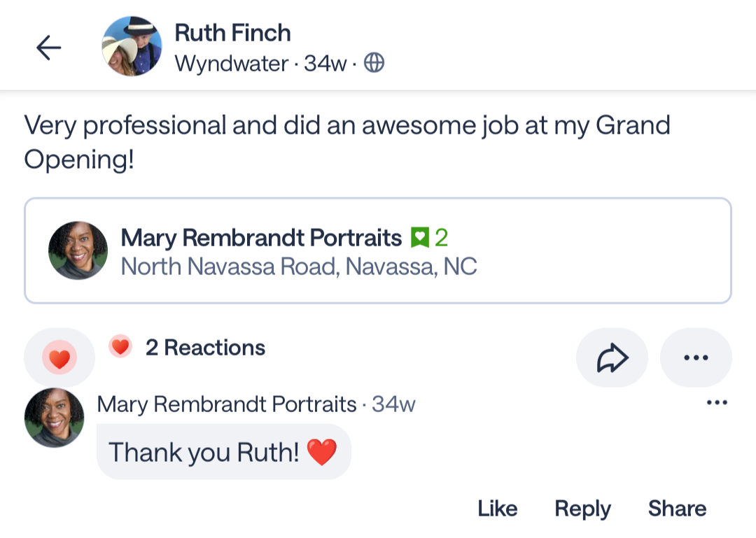This screenshot has height=538, width=756.
Task: Share the Mary Rembrandt Portraits comment
Action: pyautogui.click(x=677, y=509)
